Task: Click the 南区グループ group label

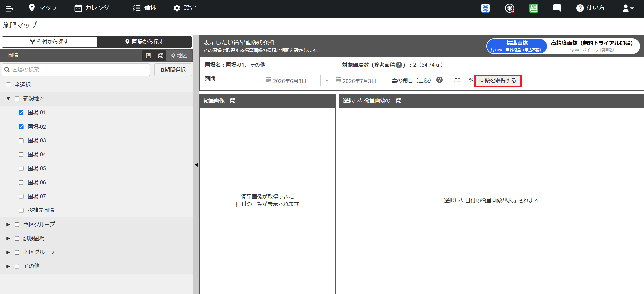Action: tap(39, 252)
